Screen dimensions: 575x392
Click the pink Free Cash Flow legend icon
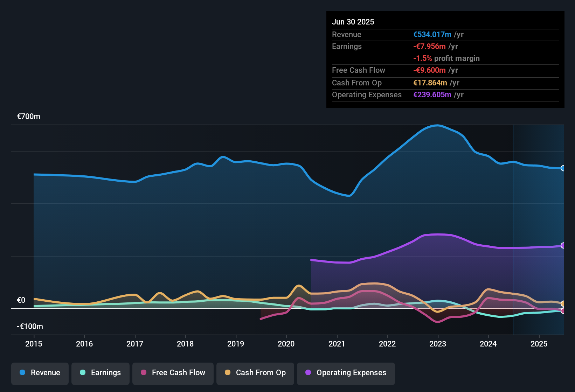point(144,373)
